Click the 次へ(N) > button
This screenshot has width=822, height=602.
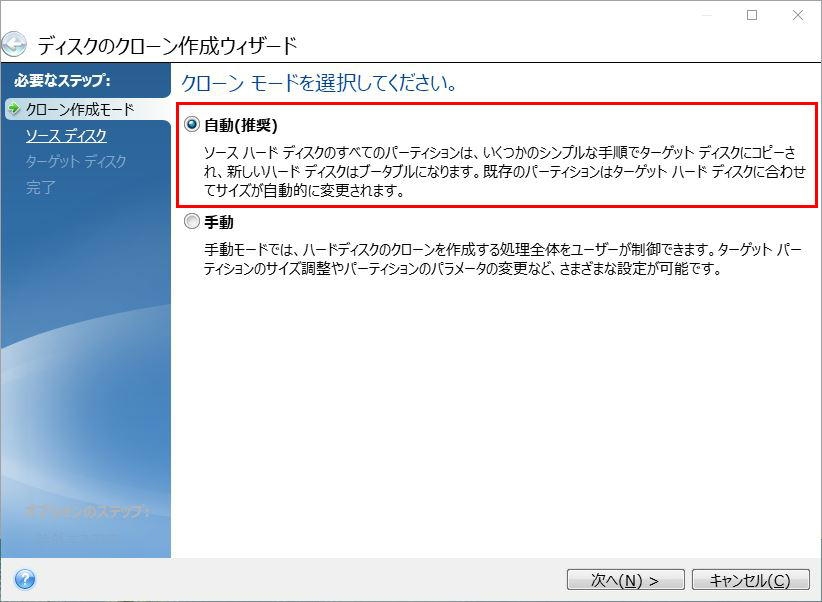(625, 580)
